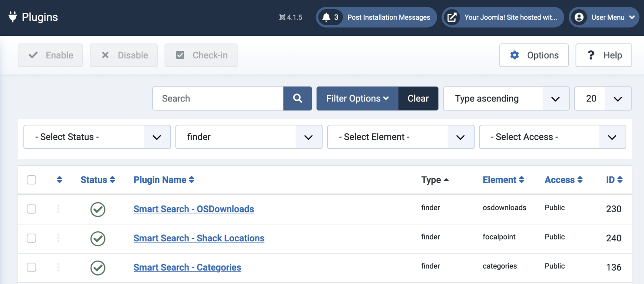Click status checkmark for Smart Search - OSDownloads
The height and width of the screenshot is (284, 644).
click(98, 209)
